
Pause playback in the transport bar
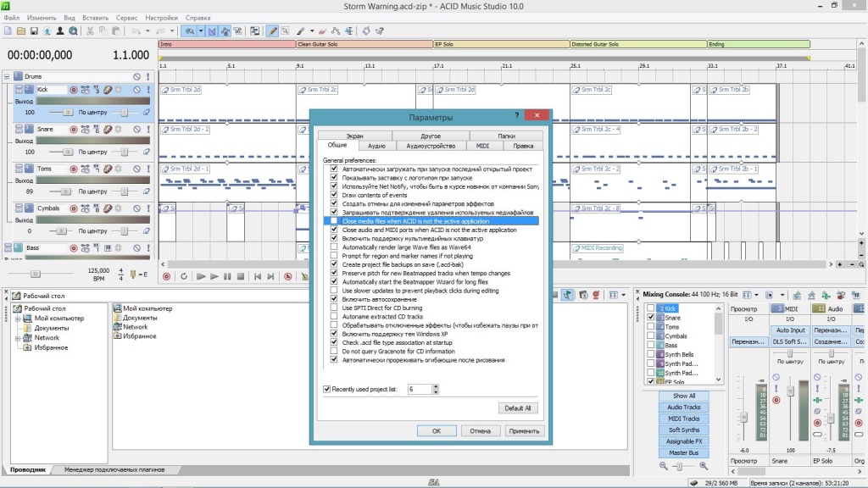(x=227, y=276)
